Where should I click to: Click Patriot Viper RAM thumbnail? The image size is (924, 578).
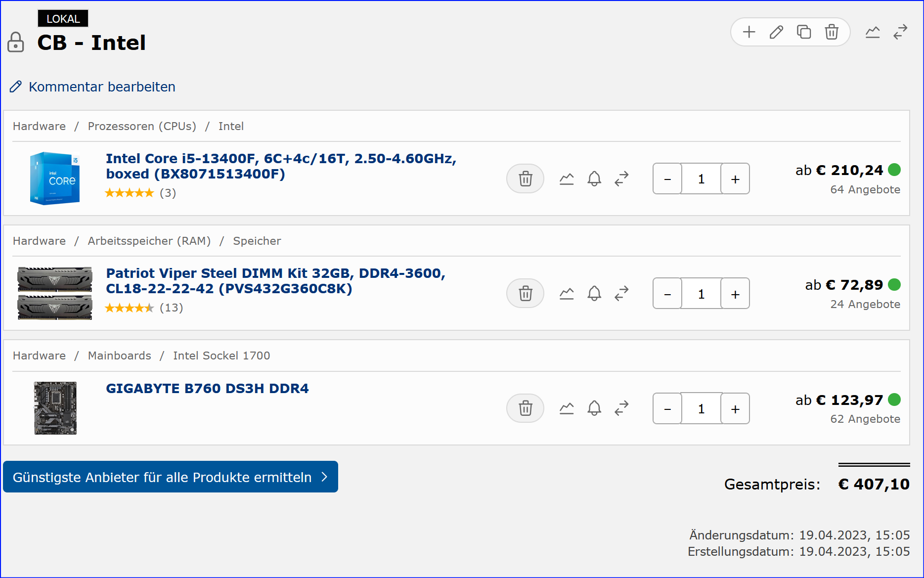(x=55, y=293)
